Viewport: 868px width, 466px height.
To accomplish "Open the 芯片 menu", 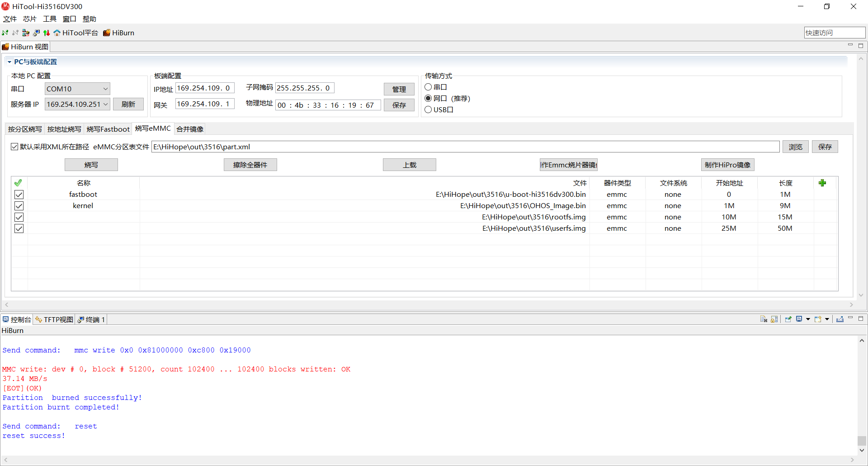I will coord(30,19).
